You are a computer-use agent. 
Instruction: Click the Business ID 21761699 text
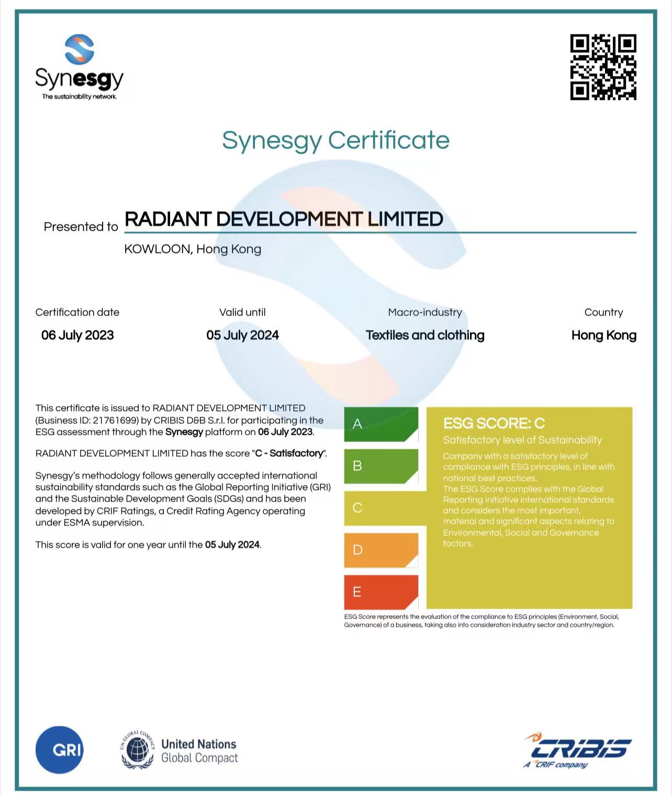(x=88, y=420)
